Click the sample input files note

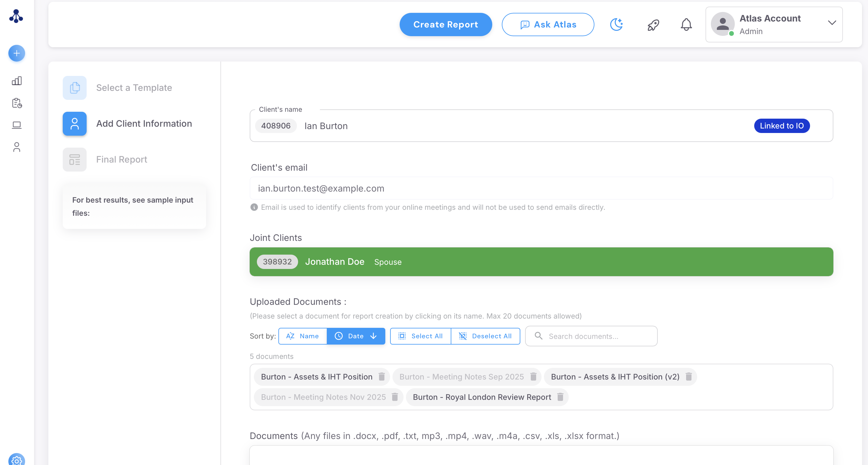point(134,207)
